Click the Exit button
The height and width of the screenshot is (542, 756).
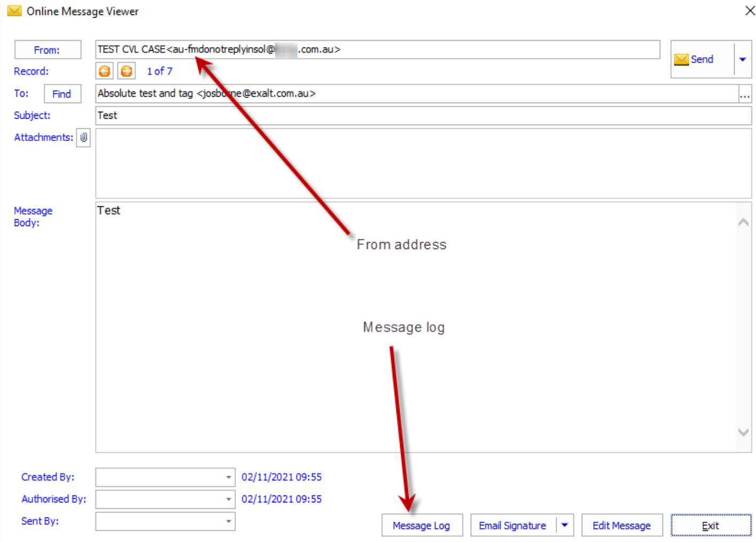pos(711,525)
